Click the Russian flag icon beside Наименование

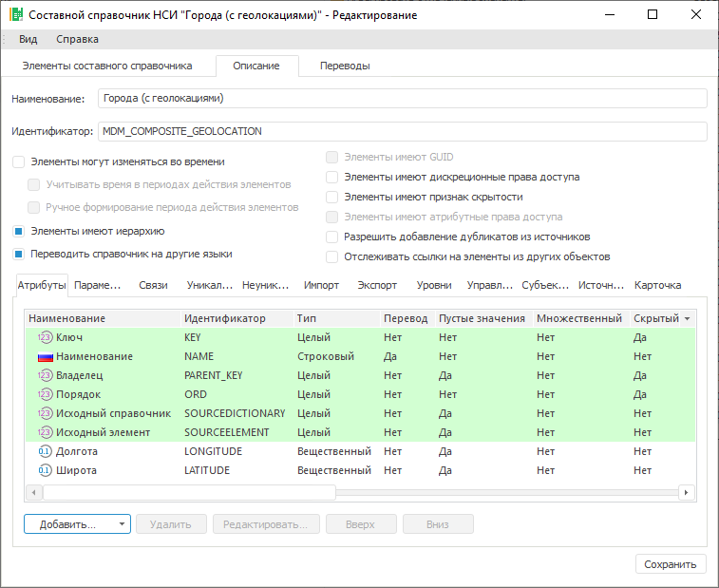point(45,356)
